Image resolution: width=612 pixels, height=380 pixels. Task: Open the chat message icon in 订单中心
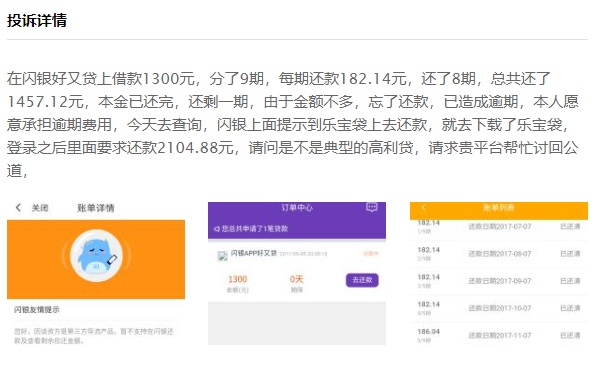[372, 207]
